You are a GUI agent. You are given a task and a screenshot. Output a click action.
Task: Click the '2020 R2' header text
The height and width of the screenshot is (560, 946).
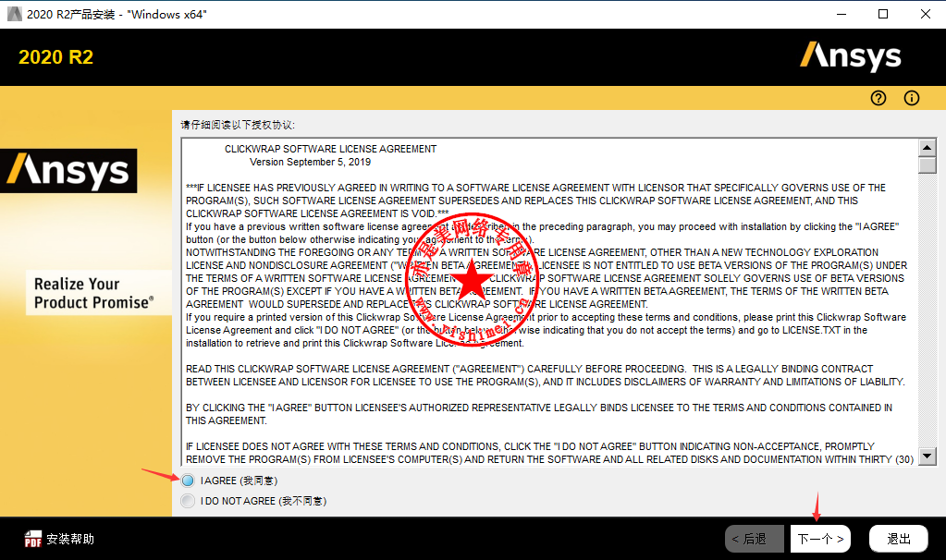tap(56, 57)
